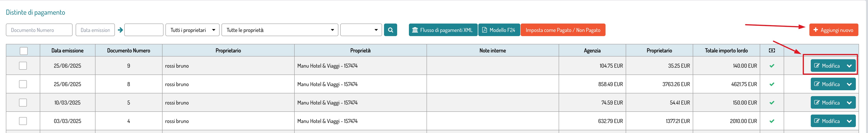Check the row for document number 9

(23, 66)
